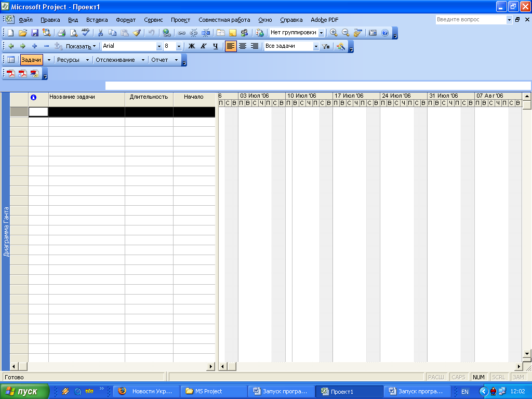The image size is (532, 399).
Task: Toggle Italic (К) formatting
Action: click(x=204, y=46)
